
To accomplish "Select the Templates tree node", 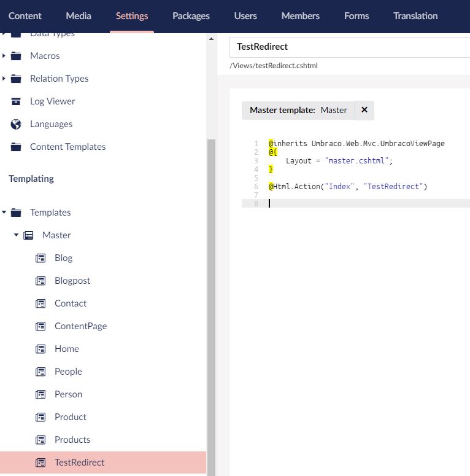I will click(x=50, y=213).
